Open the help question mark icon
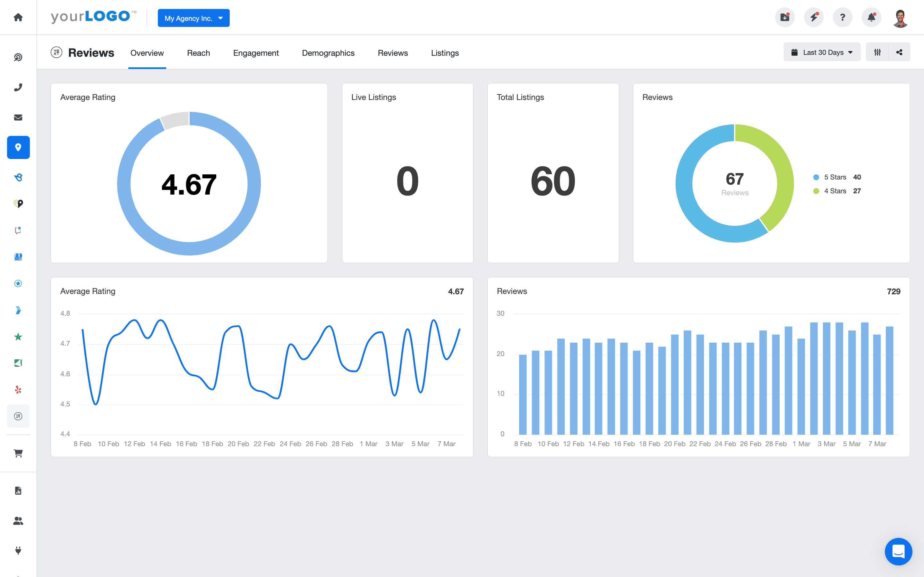This screenshot has width=924, height=577. [x=842, y=18]
